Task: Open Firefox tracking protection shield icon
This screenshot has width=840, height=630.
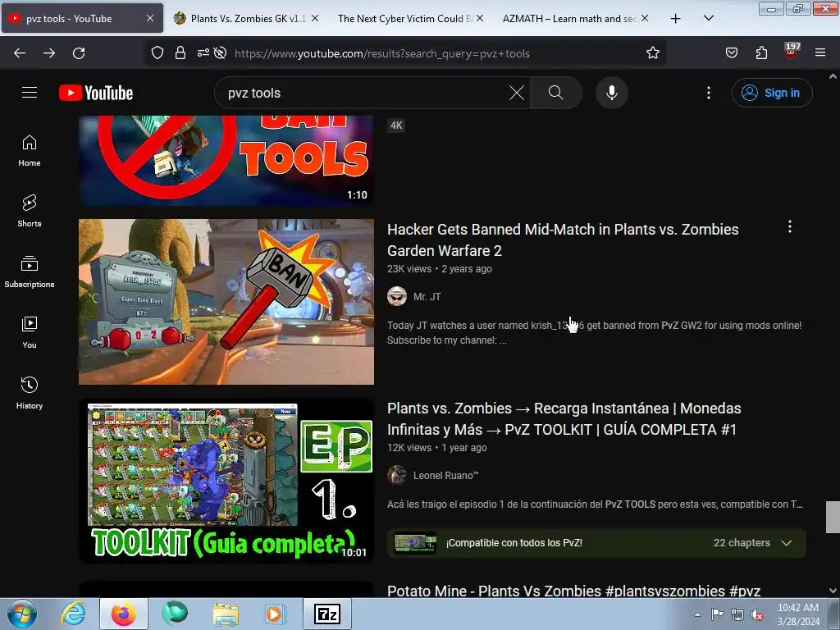Action: pyautogui.click(x=157, y=53)
